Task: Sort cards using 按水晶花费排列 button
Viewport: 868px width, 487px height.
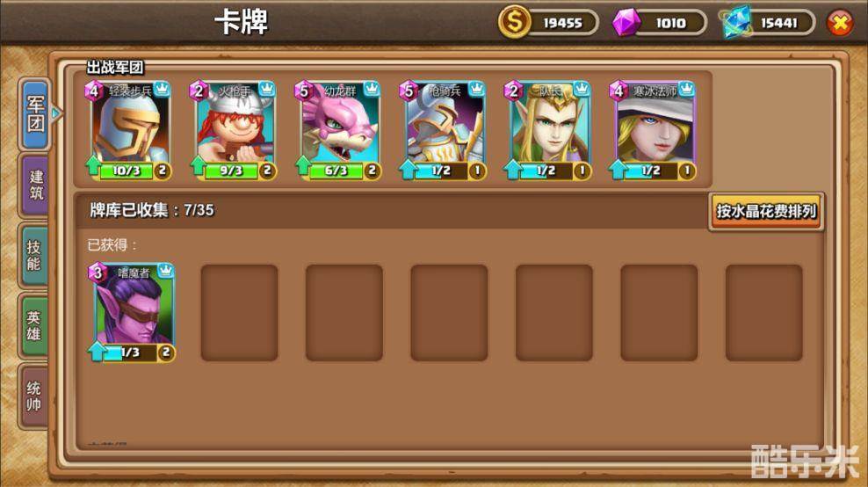Action: click(766, 211)
